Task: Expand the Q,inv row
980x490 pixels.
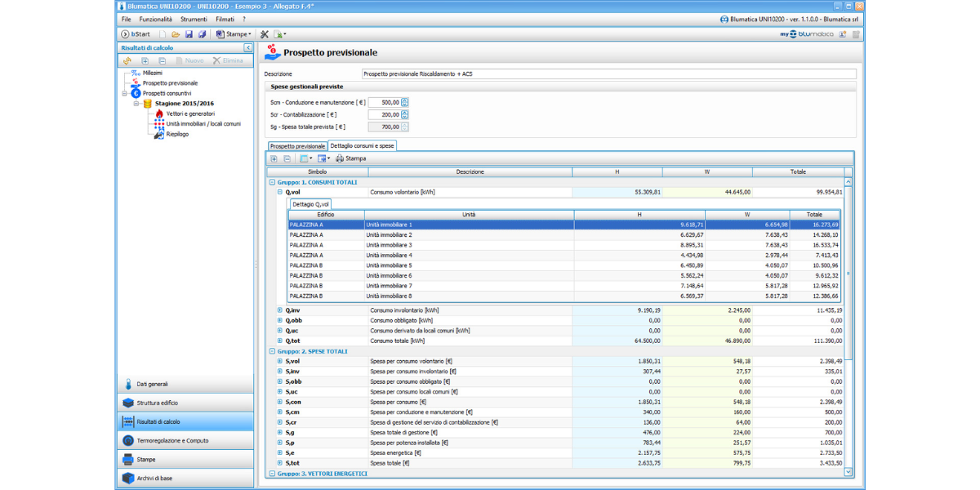Action: point(279,310)
